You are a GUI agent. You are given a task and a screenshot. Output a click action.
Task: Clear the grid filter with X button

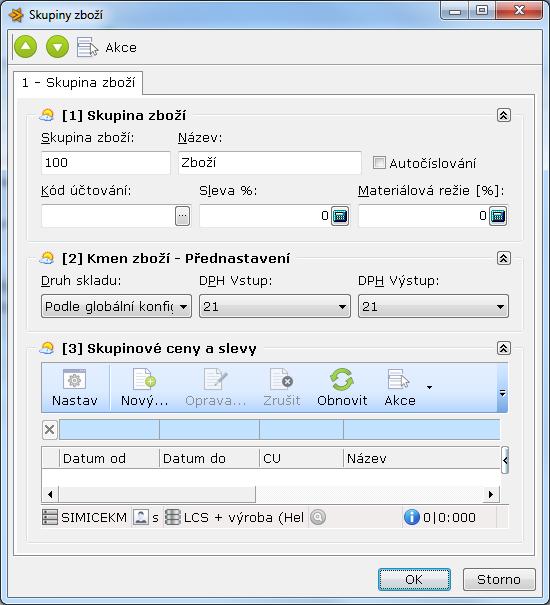[x=49, y=429]
